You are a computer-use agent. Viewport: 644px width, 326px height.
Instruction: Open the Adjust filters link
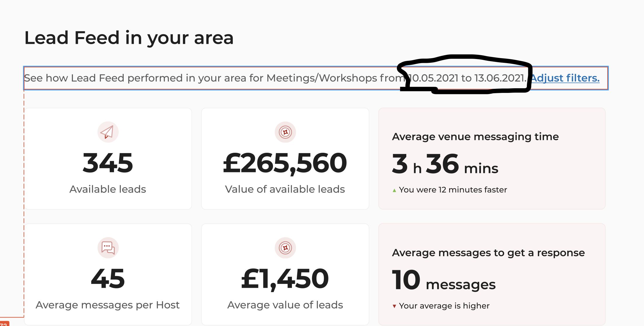pos(565,78)
